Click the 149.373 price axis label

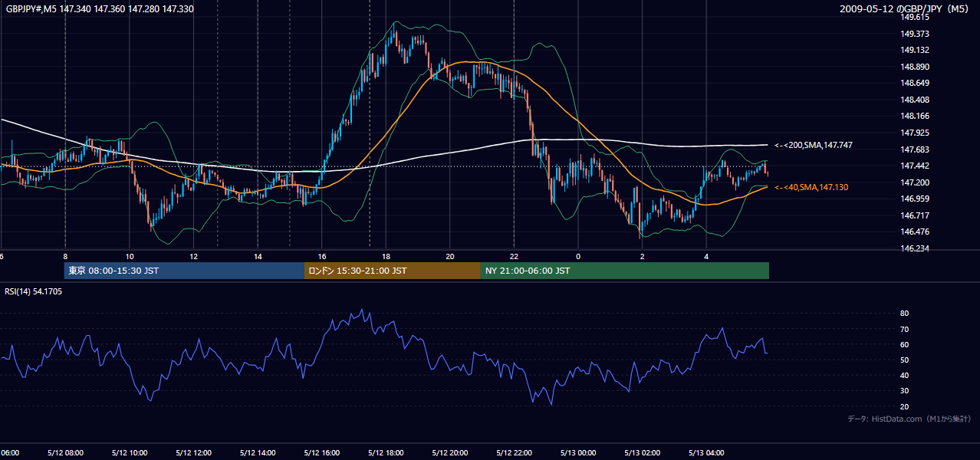tap(916, 34)
